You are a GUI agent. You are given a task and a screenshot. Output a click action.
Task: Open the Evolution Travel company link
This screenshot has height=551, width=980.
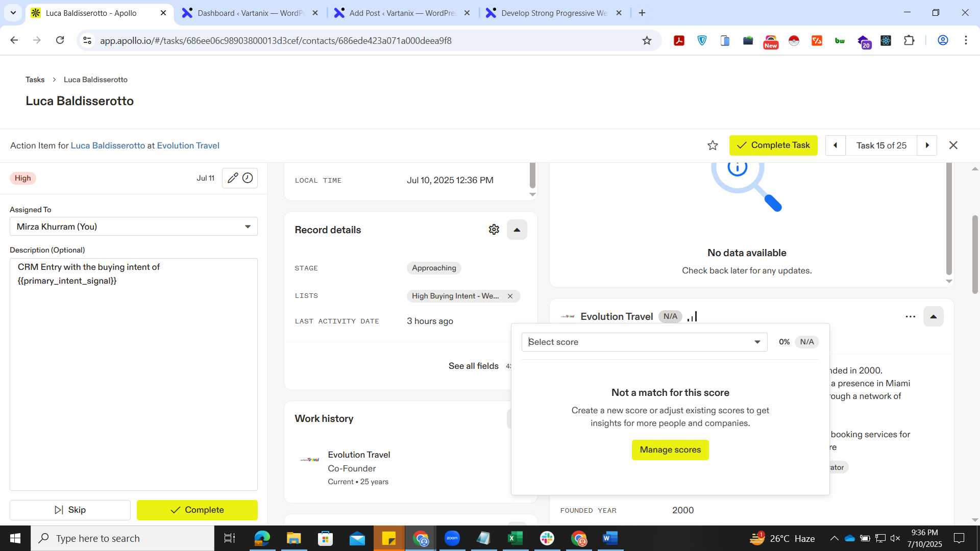188,145
